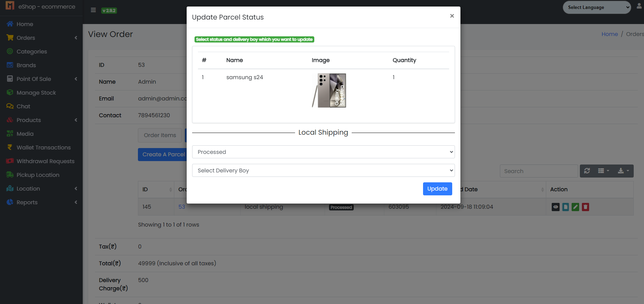Image resolution: width=644 pixels, height=304 pixels.
Task: Click the table refresh icon
Action: click(x=587, y=171)
